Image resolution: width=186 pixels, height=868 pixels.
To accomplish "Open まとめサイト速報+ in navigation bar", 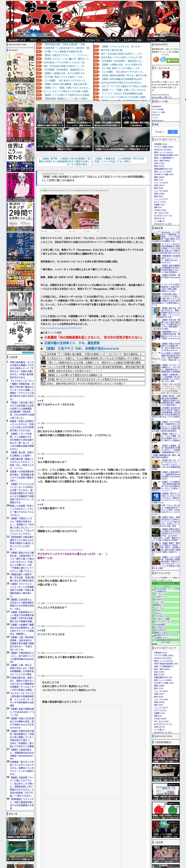I will pyautogui.click(x=133, y=40).
